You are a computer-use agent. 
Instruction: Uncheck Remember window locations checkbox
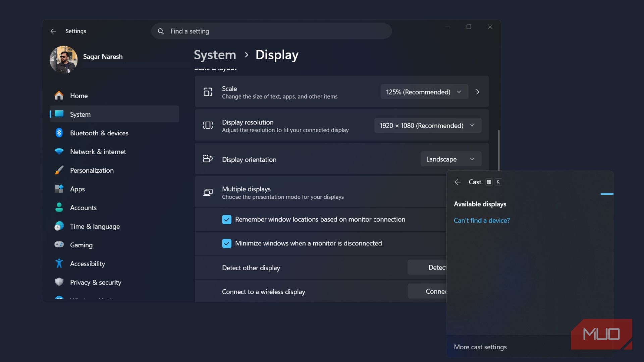(227, 220)
